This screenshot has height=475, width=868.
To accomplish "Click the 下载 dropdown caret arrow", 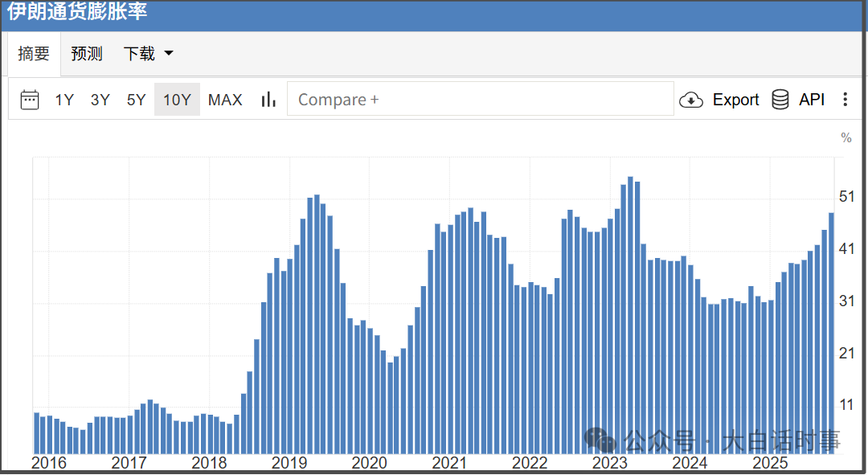I will tap(169, 54).
